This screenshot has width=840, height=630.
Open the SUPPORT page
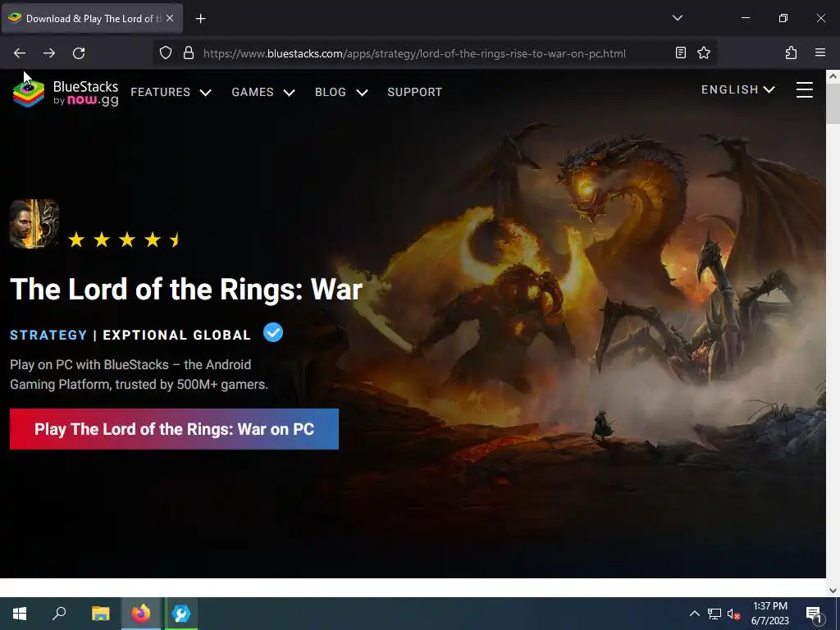point(414,92)
